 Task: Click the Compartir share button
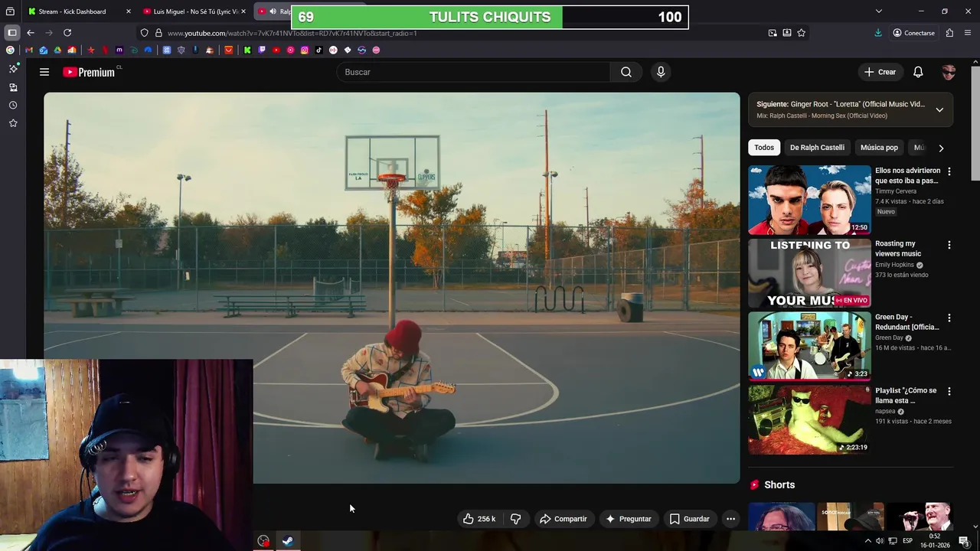click(563, 519)
